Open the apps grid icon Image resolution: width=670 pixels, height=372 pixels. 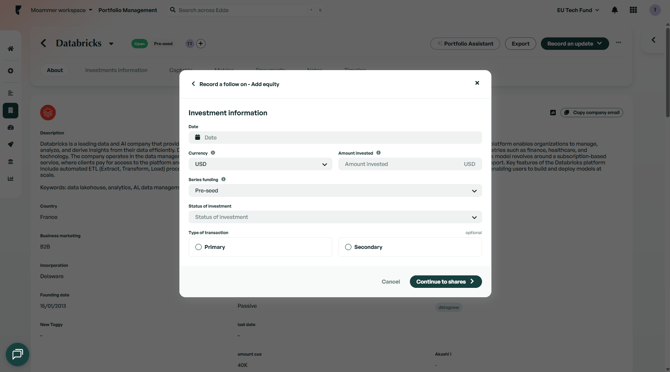click(633, 10)
